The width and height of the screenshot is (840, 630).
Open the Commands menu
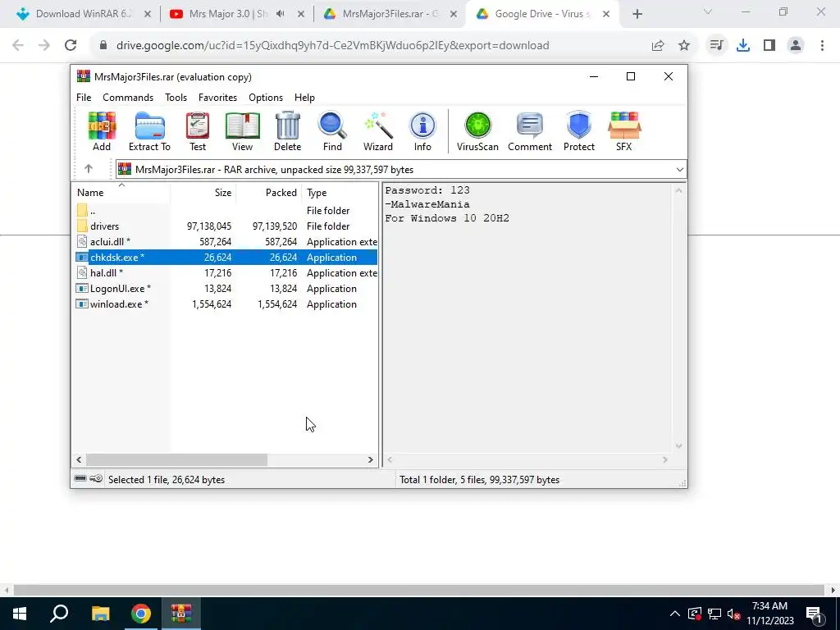128,98
